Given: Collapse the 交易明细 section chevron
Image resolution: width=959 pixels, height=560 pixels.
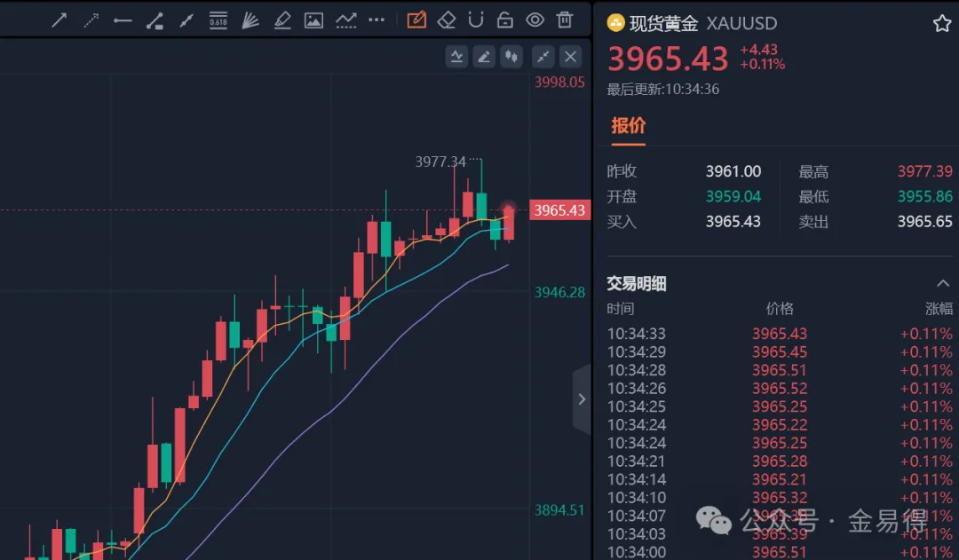Looking at the screenshot, I should (942, 283).
